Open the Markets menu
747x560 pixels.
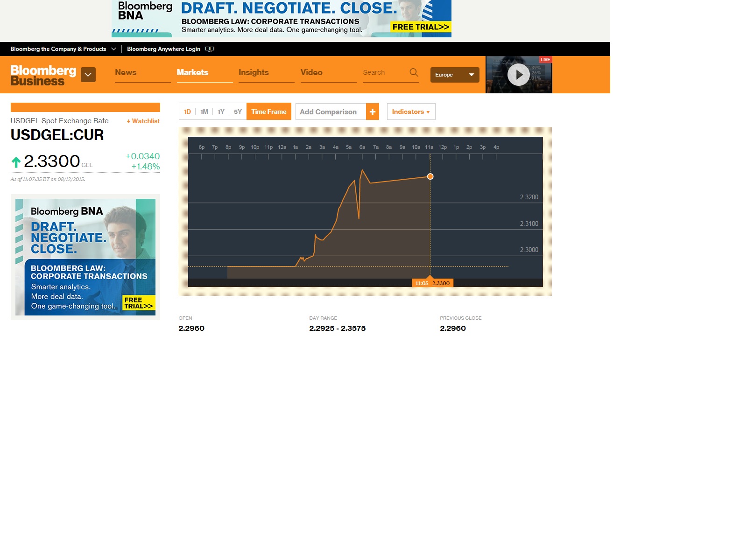[x=192, y=72]
